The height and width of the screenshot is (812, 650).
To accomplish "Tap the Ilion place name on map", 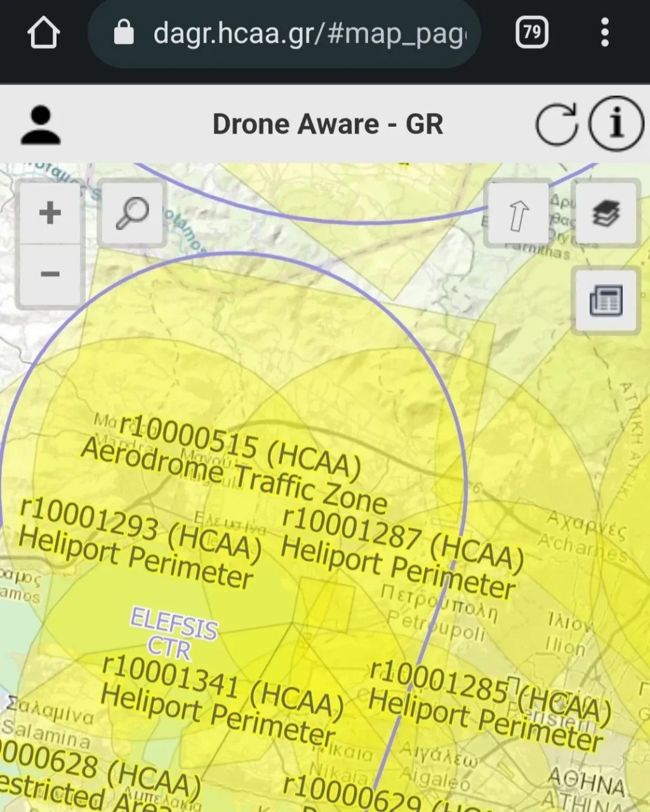I will tap(565, 646).
